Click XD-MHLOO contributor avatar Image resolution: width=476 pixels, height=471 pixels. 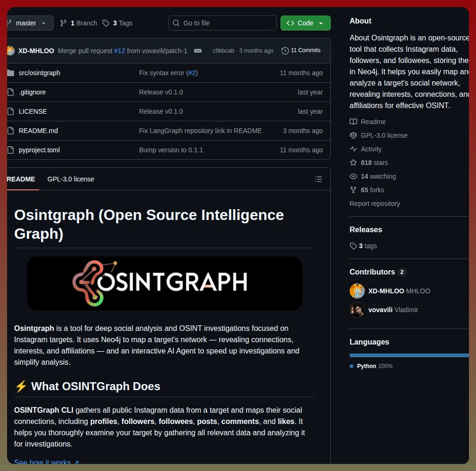(357, 291)
